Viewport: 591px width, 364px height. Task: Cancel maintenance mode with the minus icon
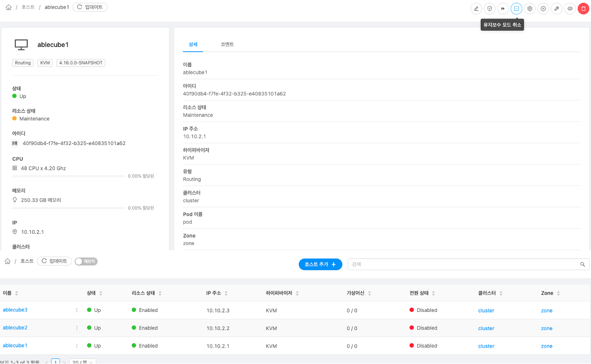517,8
